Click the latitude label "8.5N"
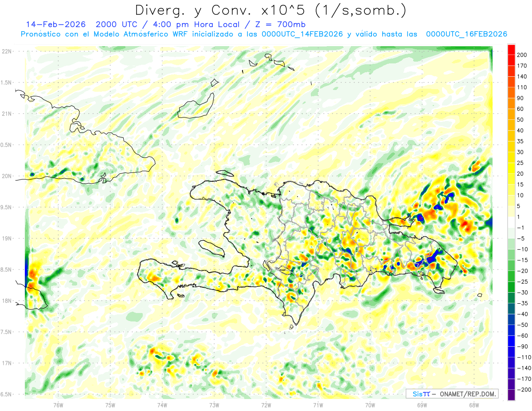 pos(6,270)
